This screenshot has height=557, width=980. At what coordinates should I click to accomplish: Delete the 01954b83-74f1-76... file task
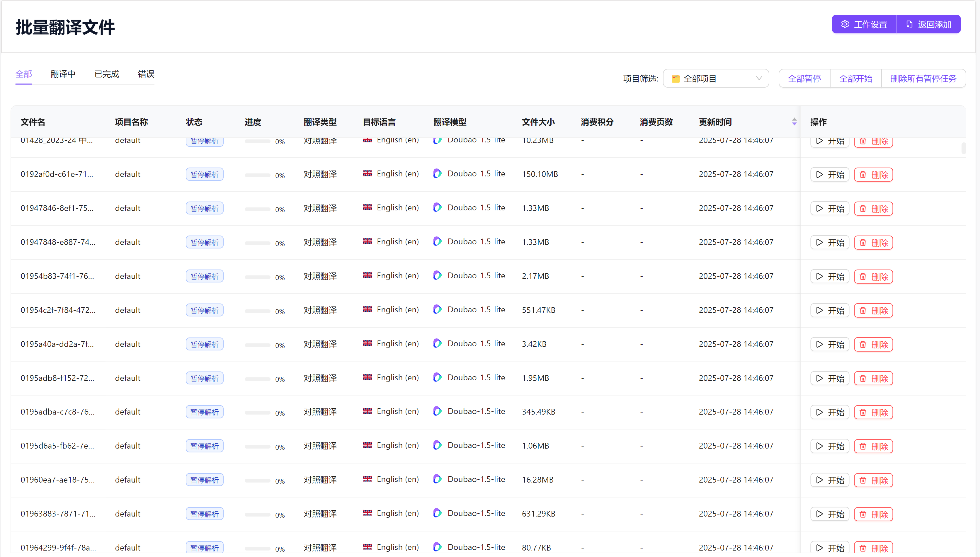pos(874,277)
